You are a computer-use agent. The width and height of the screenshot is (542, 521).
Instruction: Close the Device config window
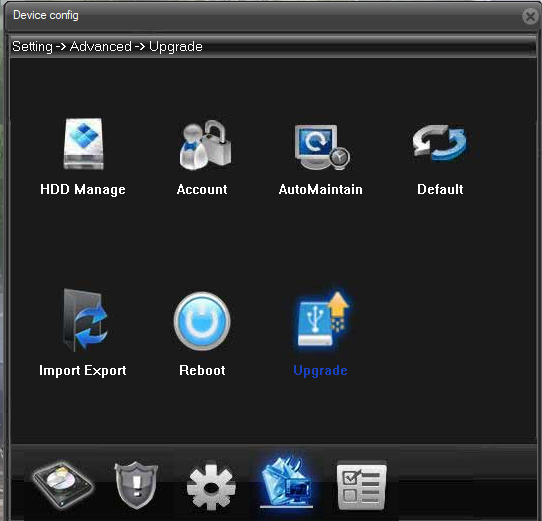coord(530,16)
